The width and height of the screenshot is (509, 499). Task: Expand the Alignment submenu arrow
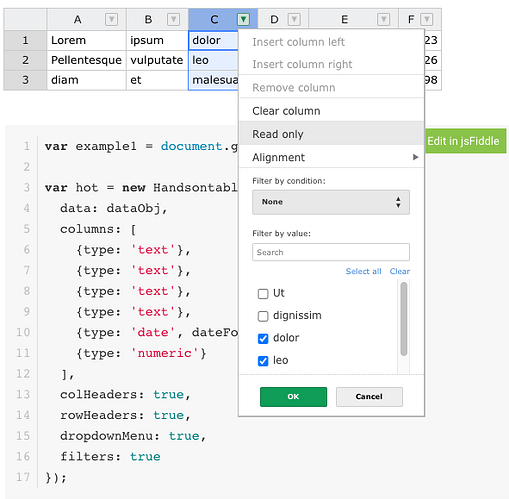[415, 157]
